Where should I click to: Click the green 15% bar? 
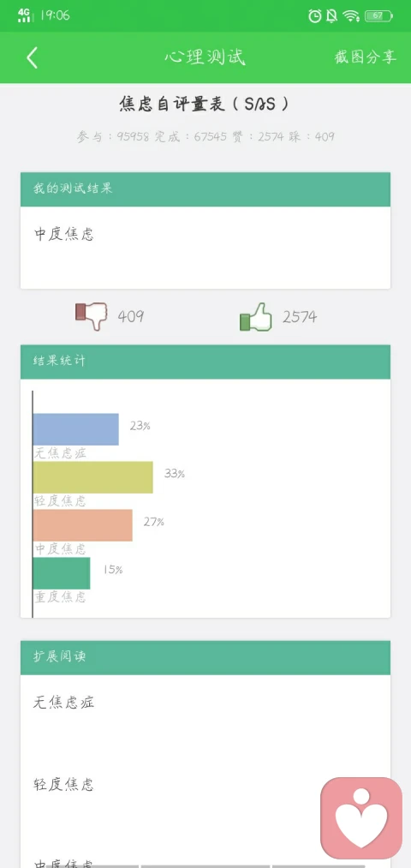point(62,573)
